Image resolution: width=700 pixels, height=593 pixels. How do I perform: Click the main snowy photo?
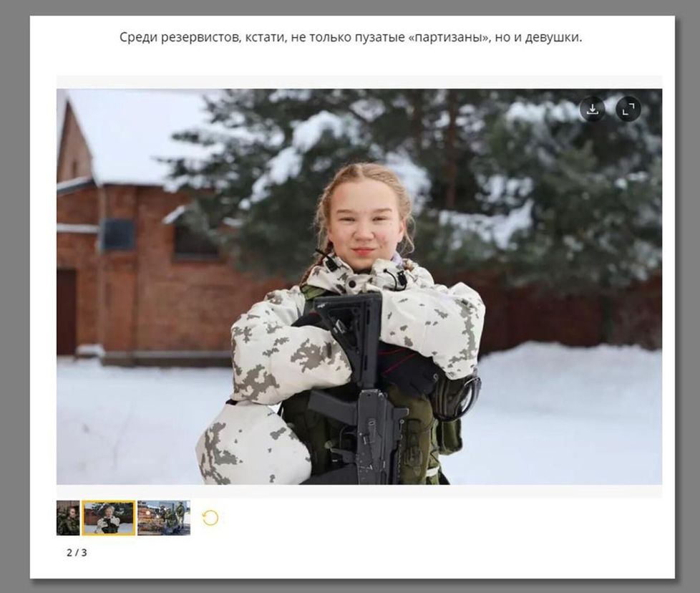click(359, 286)
